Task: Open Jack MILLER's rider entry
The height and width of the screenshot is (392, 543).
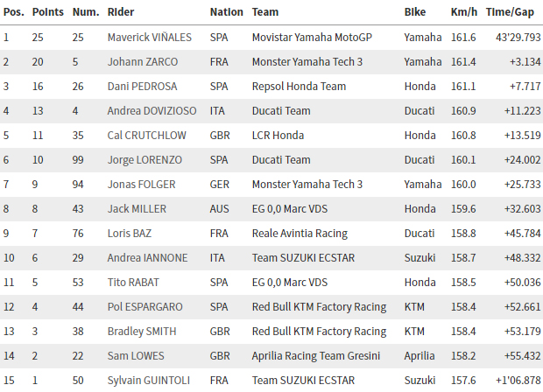Action: (137, 209)
